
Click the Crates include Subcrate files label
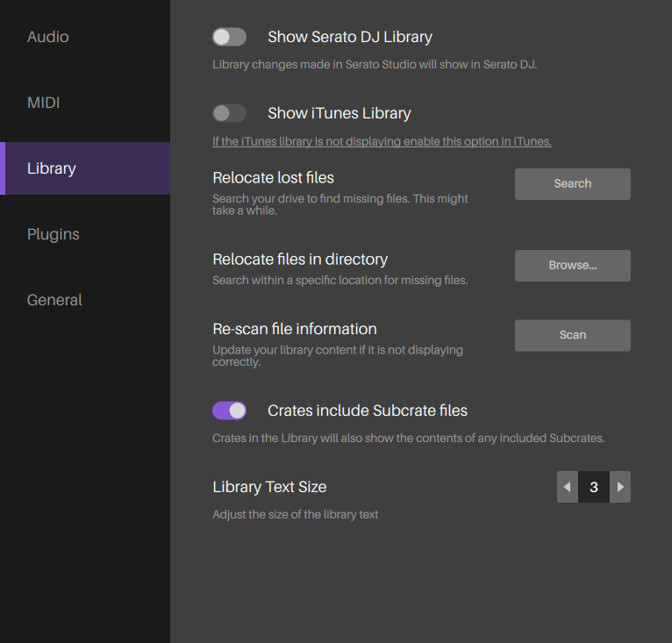click(368, 411)
